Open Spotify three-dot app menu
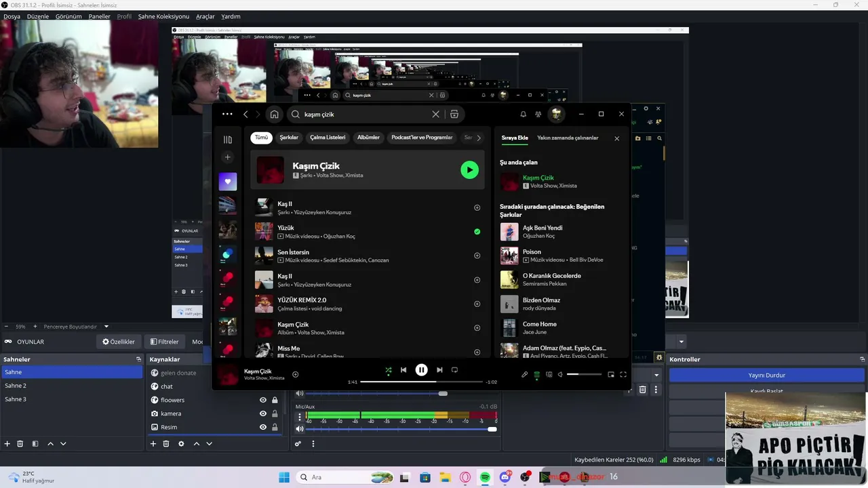Image resolution: width=868 pixels, height=488 pixels. click(227, 115)
